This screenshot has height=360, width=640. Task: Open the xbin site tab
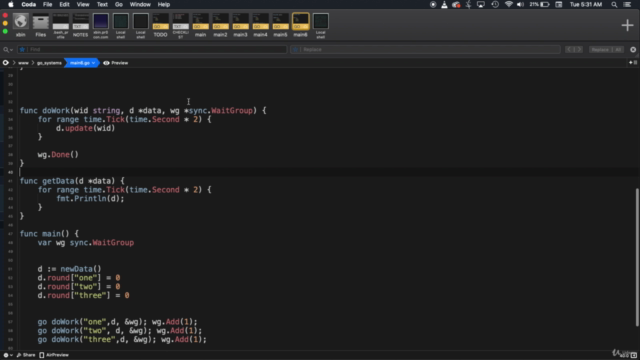click(x=20, y=26)
